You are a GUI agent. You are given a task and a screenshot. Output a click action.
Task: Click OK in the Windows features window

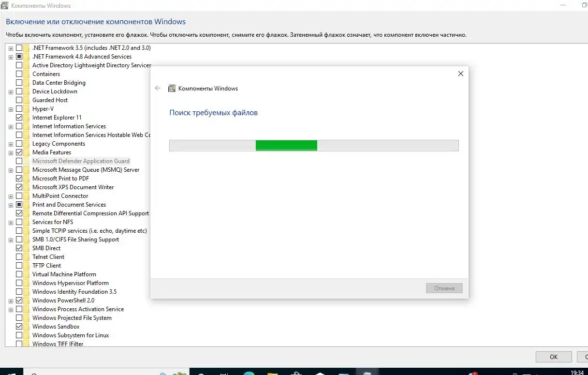coord(554,357)
